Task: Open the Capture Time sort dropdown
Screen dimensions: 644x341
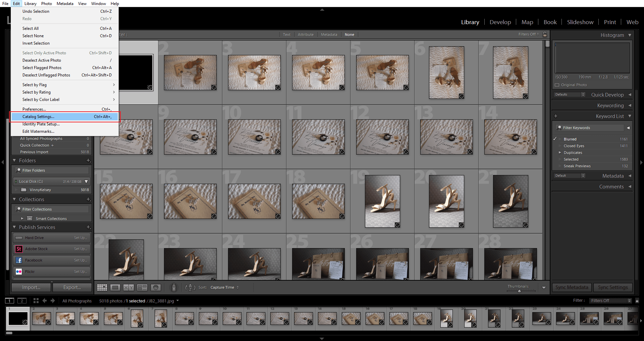Action: 224,287
